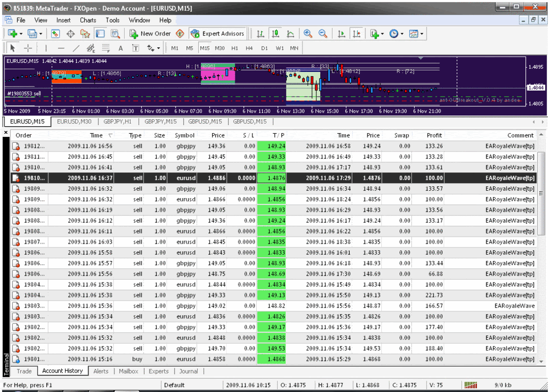Click the chart shift triangle marker atop chart
Viewport: 550px width, 392px height.
[x=421, y=58]
